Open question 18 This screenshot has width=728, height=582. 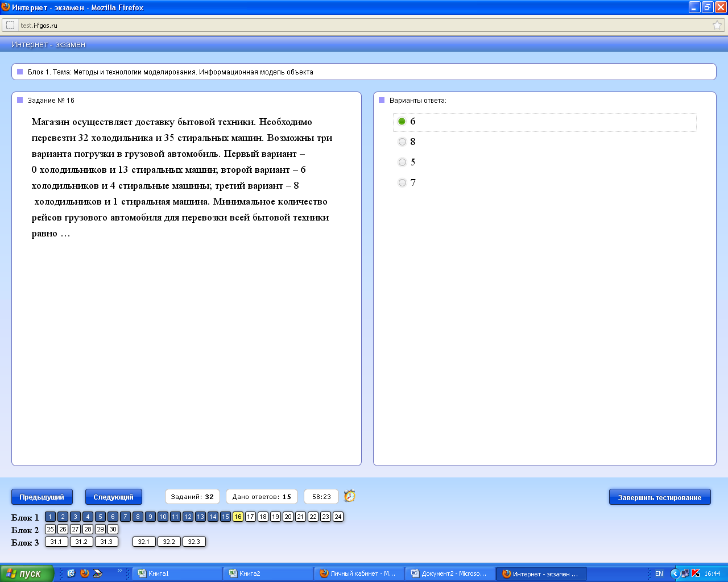[x=263, y=517]
